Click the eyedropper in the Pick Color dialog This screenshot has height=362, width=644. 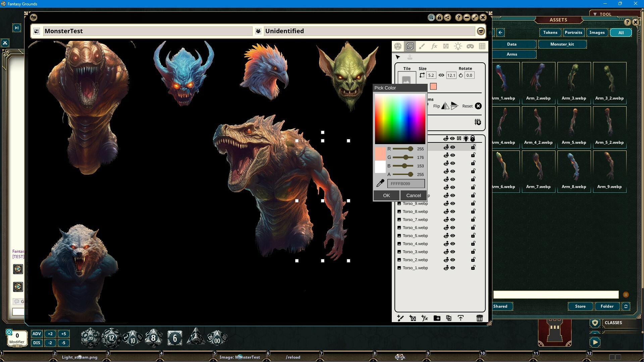point(380,183)
